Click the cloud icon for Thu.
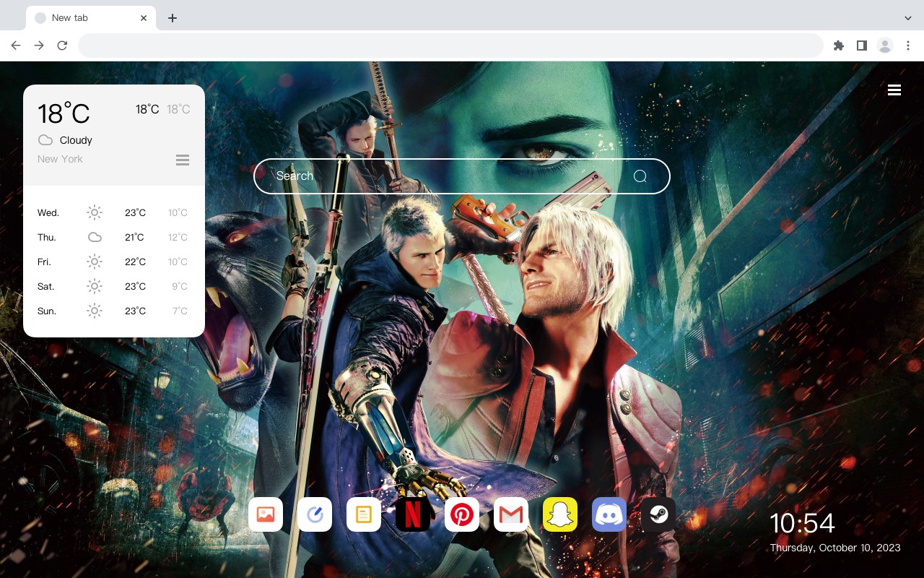This screenshot has height=578, width=924. coord(95,237)
